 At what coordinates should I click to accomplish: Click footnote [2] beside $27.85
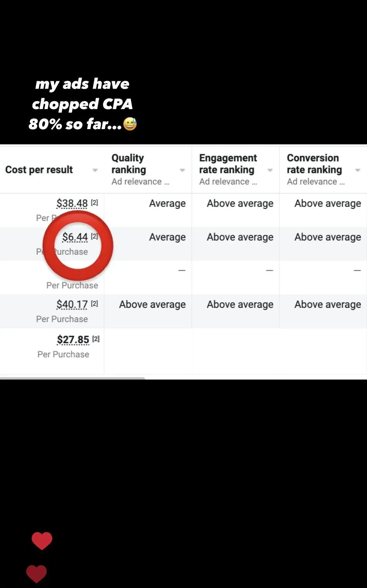(x=96, y=338)
